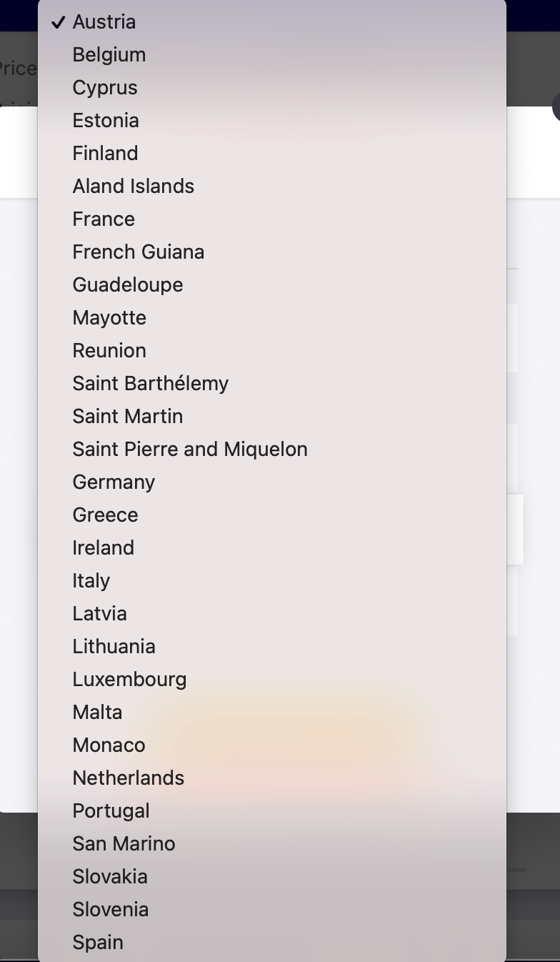The image size is (560, 962).
Task: Select Luxembourg from the options
Action: 129,680
